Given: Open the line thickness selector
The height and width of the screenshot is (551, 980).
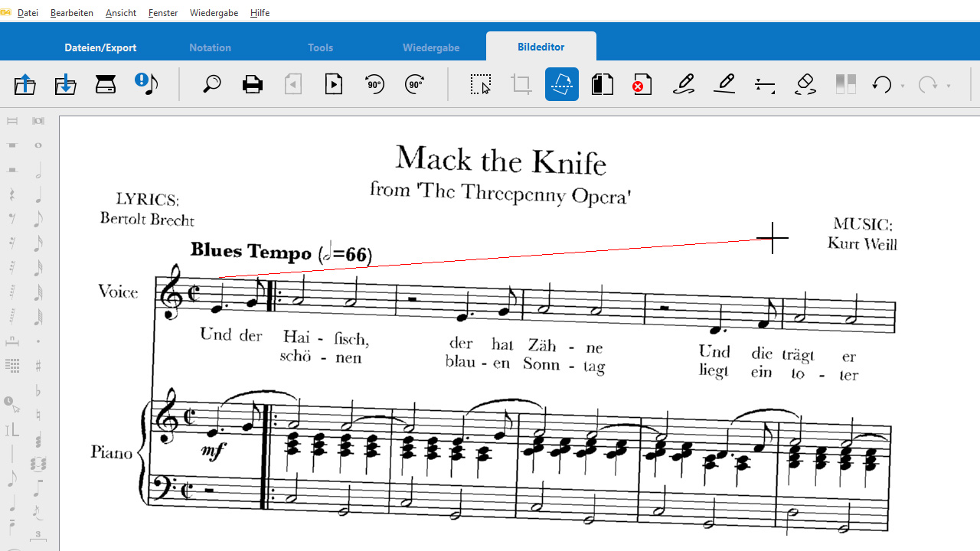Looking at the screenshot, I should click(765, 84).
